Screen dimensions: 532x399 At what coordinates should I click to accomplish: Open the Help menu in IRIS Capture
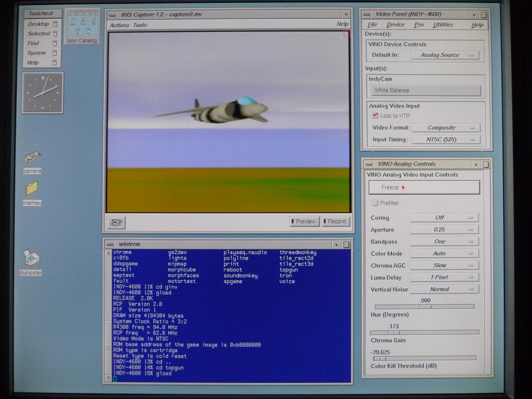342,24
